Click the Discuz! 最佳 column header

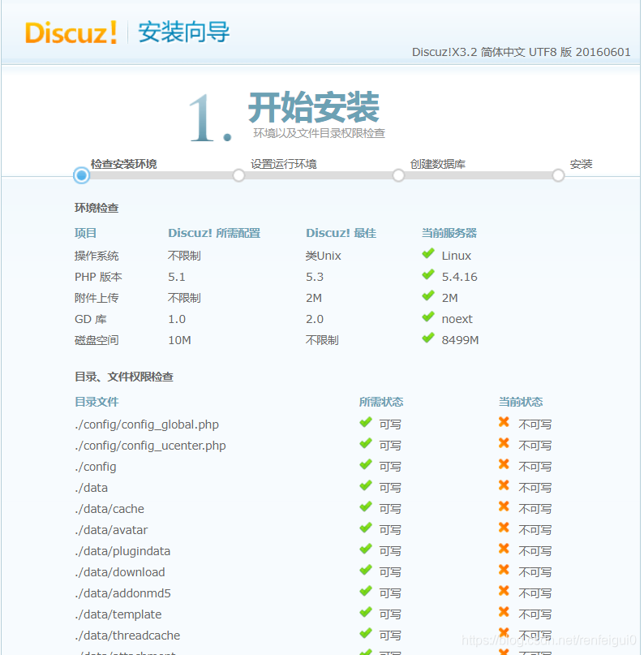(341, 233)
